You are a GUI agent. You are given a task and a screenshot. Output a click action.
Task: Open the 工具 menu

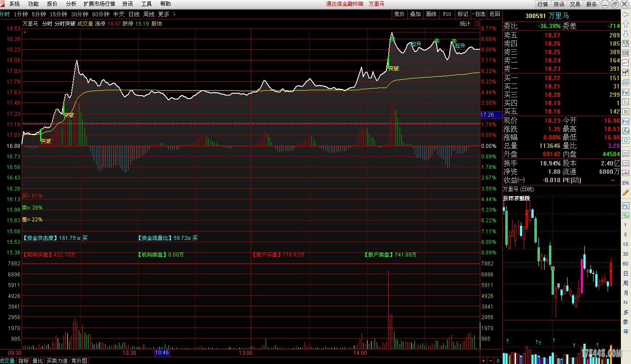pyautogui.click(x=146, y=4)
